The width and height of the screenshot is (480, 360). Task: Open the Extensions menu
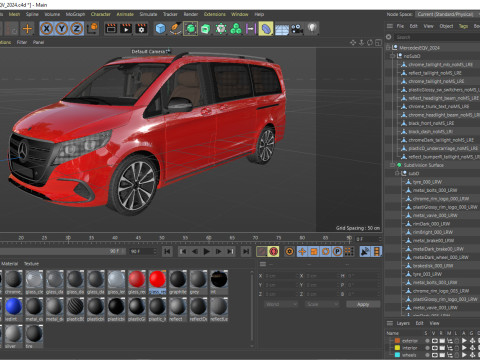pyautogui.click(x=215, y=14)
